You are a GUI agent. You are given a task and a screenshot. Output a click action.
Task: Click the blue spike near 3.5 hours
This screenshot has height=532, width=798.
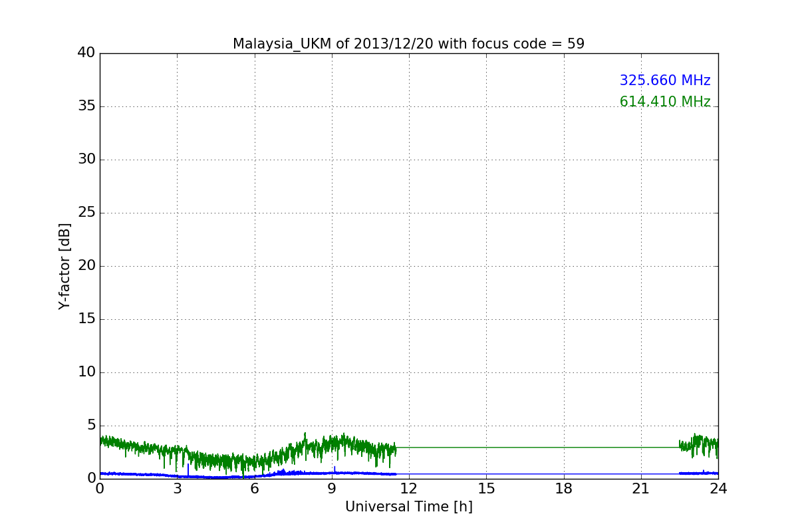point(188,469)
